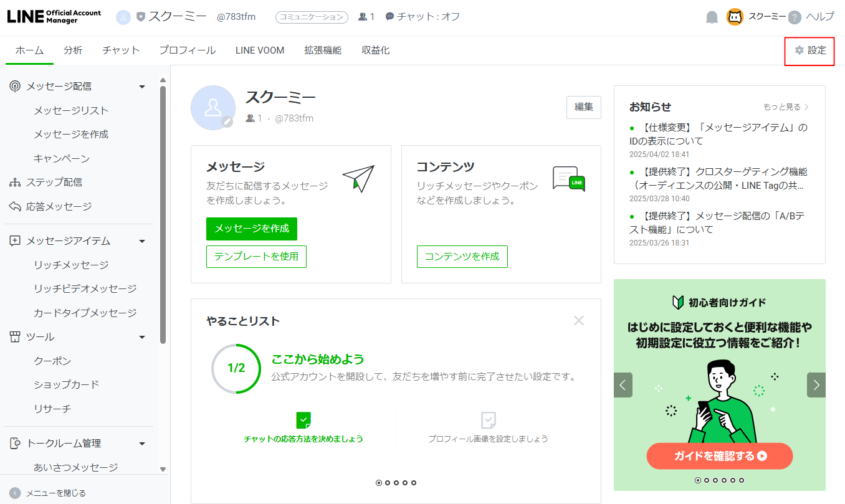This screenshot has height=504, width=845.
Task: Select the second やることリスト page dot
Action: [387, 483]
